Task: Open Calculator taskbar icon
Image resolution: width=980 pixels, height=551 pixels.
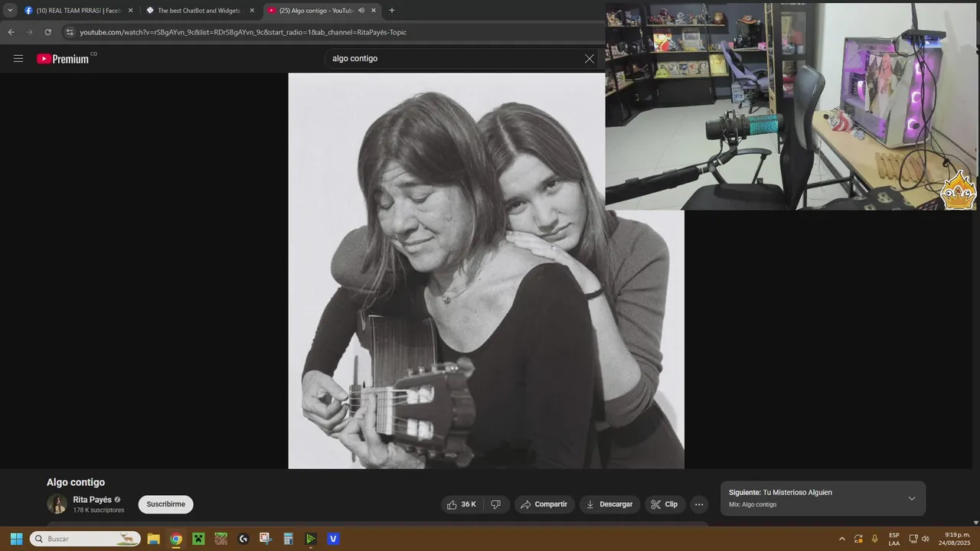Action: 289,539
